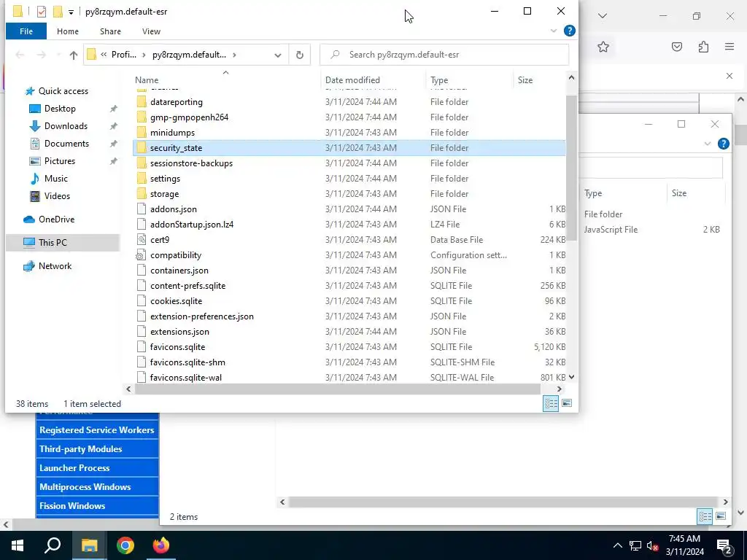Sort by Name column header
Image resolution: width=747 pixels, height=560 pixels.
[146, 80]
